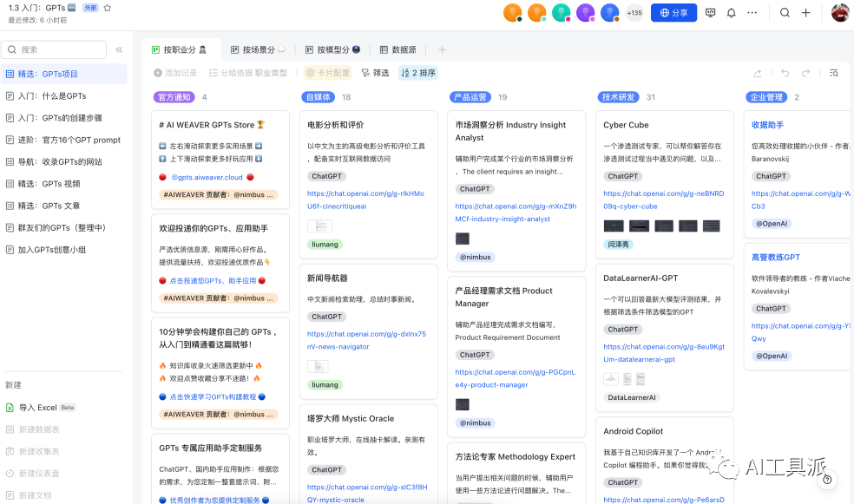The height and width of the screenshot is (504, 854).
Task: Open 加入GPTs创意小组 in the sidebar
Action: (x=64, y=250)
